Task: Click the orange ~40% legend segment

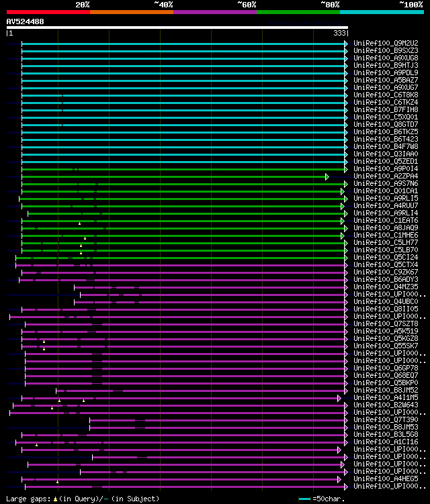Action: [132, 12]
